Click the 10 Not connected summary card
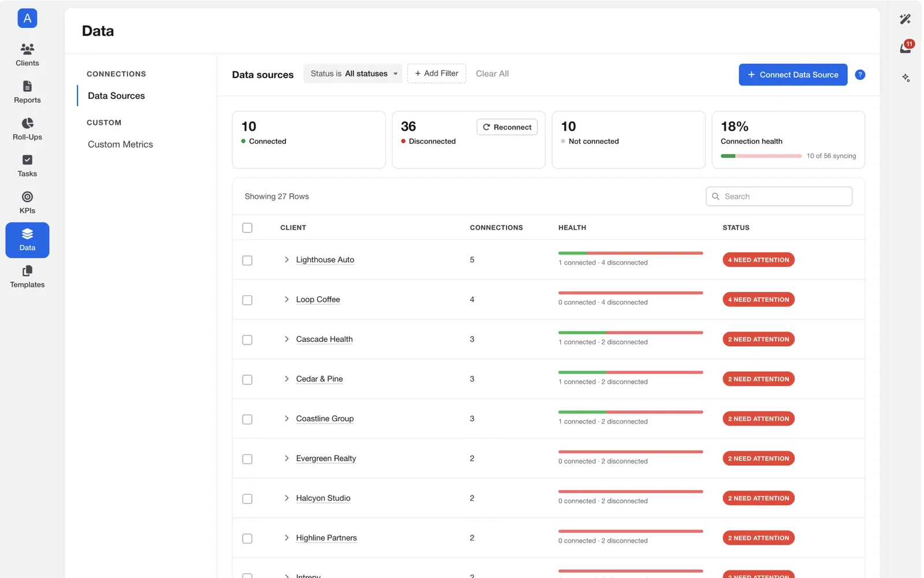 click(x=628, y=140)
